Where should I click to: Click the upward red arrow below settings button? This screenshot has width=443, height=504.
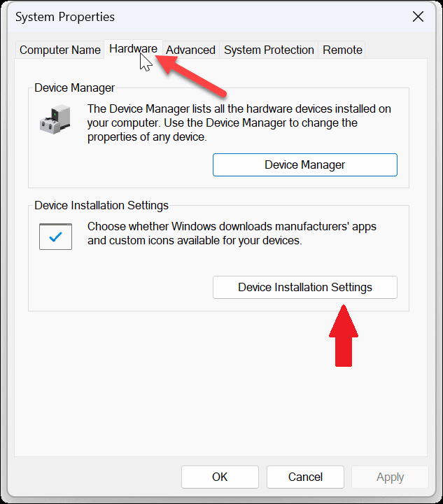click(x=343, y=336)
